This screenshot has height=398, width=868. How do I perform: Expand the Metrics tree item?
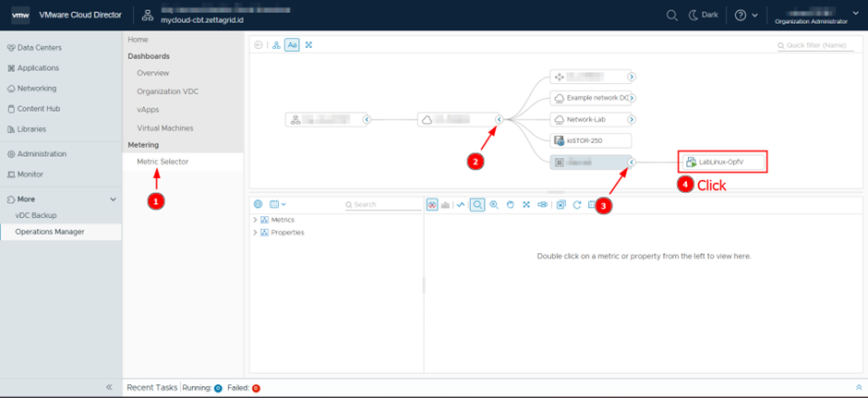point(255,220)
